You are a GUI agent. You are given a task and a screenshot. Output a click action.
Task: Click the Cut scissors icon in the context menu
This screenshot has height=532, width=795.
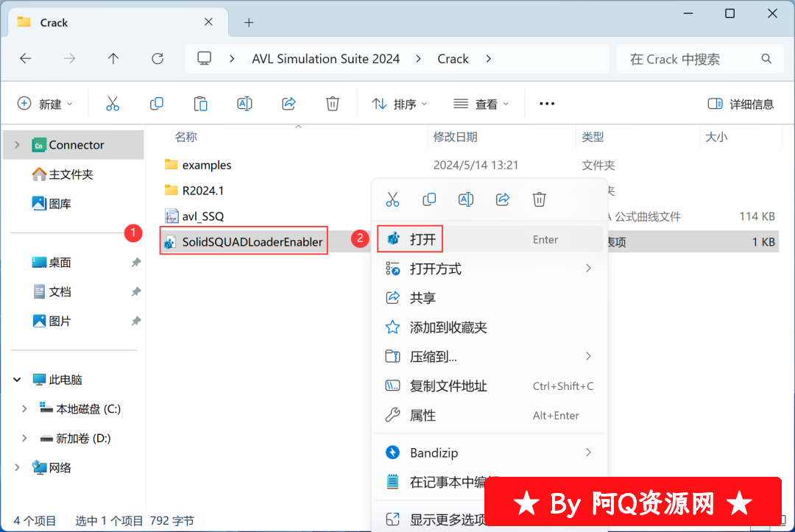click(x=392, y=199)
